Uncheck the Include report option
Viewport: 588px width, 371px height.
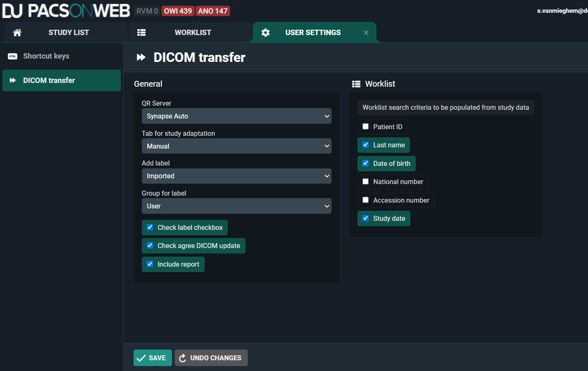[150, 264]
